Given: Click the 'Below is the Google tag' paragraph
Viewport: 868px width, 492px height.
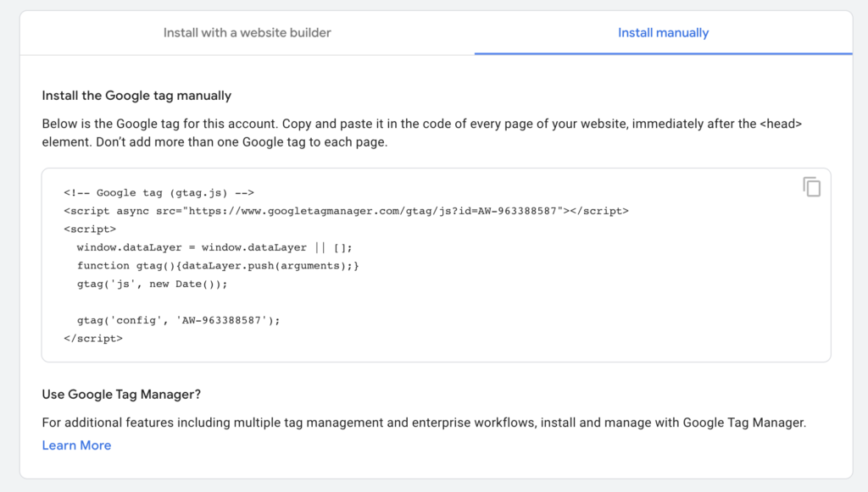Looking at the screenshot, I should [x=422, y=133].
